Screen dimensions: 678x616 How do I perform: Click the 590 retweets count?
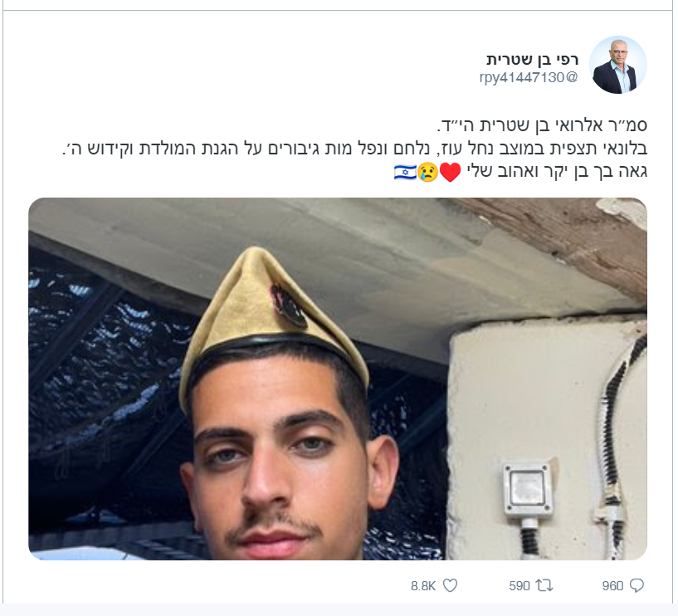519,586
